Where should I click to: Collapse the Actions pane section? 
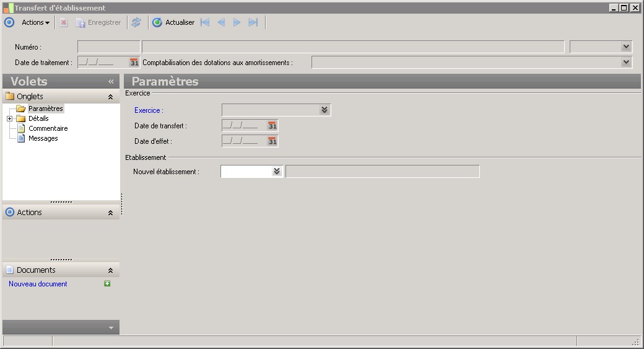pos(110,213)
